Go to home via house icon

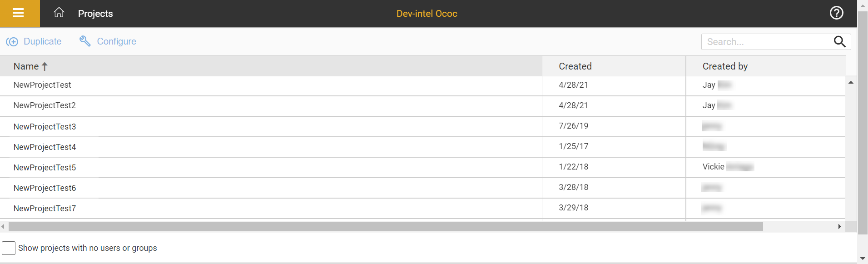coord(59,13)
